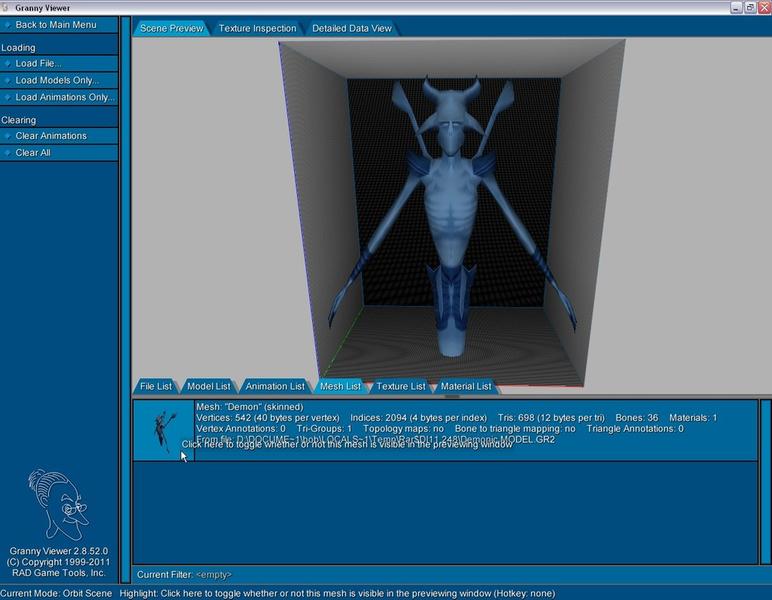Select the Texture List tab
Image resolution: width=772 pixels, height=600 pixels.
(x=401, y=386)
